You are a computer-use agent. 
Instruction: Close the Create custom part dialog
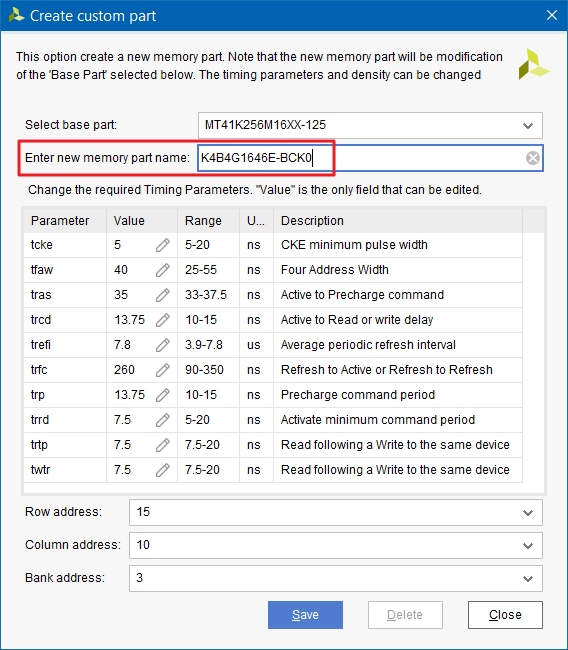coord(552,15)
